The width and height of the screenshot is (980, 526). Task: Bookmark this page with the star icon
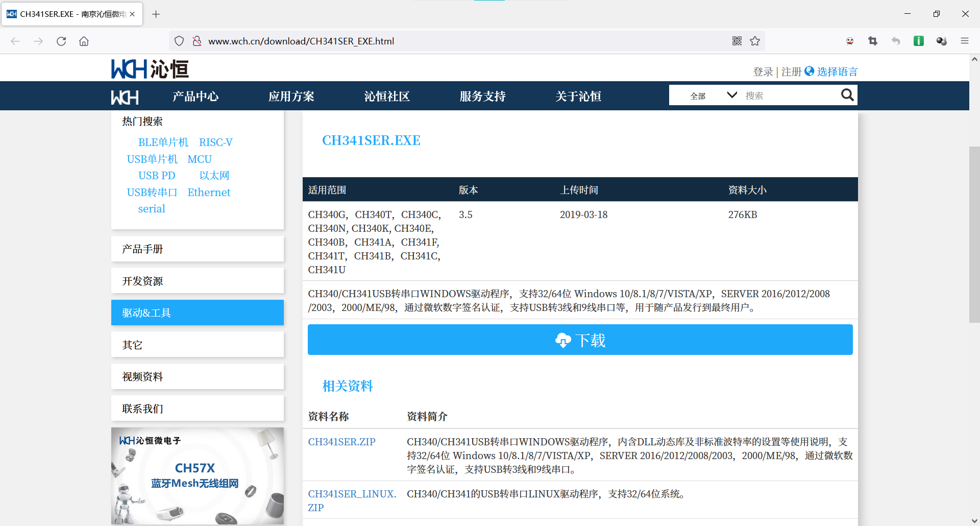click(755, 41)
